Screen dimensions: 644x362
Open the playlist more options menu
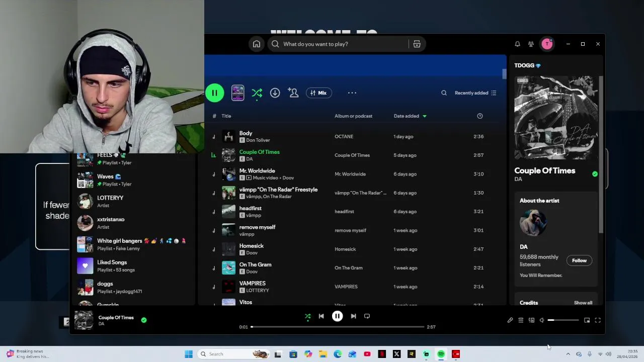[x=352, y=93]
